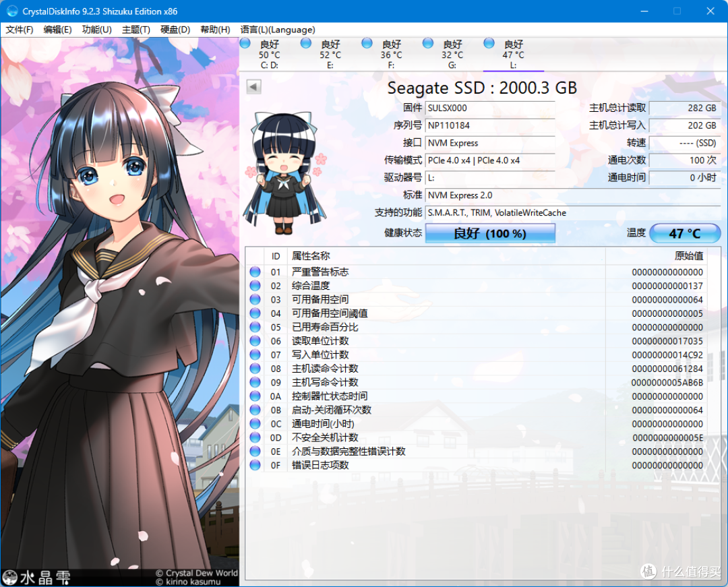Select the 36 °C F: drive tab
Viewport: 728px width, 587px height.
tap(391, 55)
